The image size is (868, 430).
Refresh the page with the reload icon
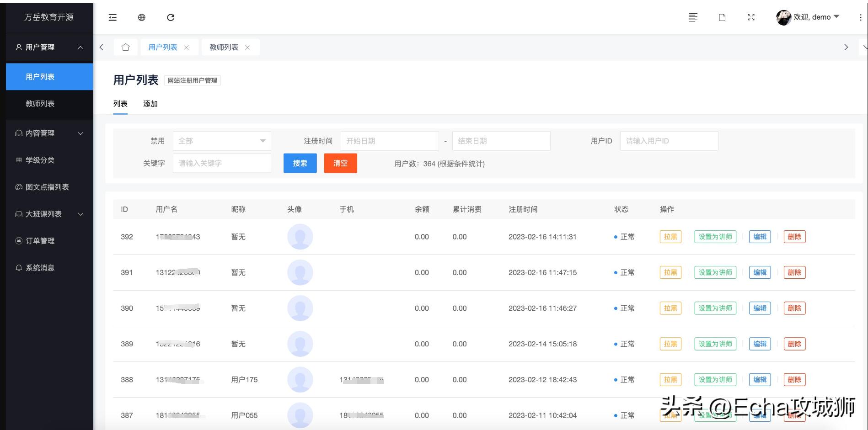pos(171,17)
